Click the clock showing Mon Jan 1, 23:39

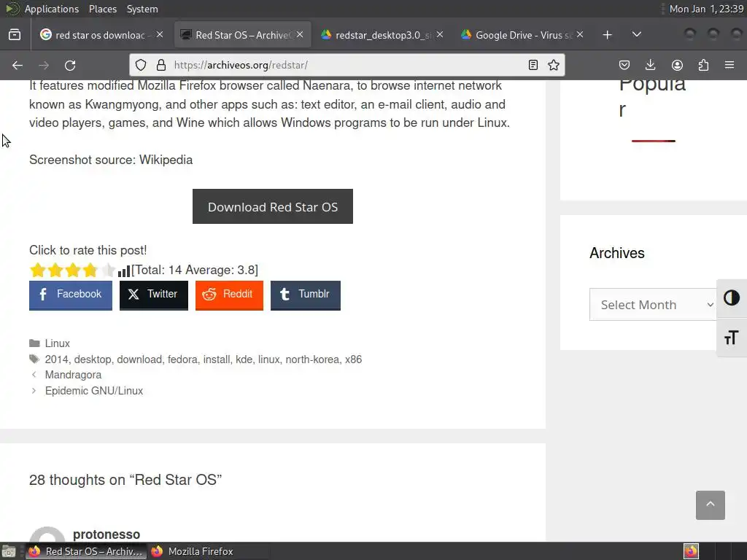706,9
